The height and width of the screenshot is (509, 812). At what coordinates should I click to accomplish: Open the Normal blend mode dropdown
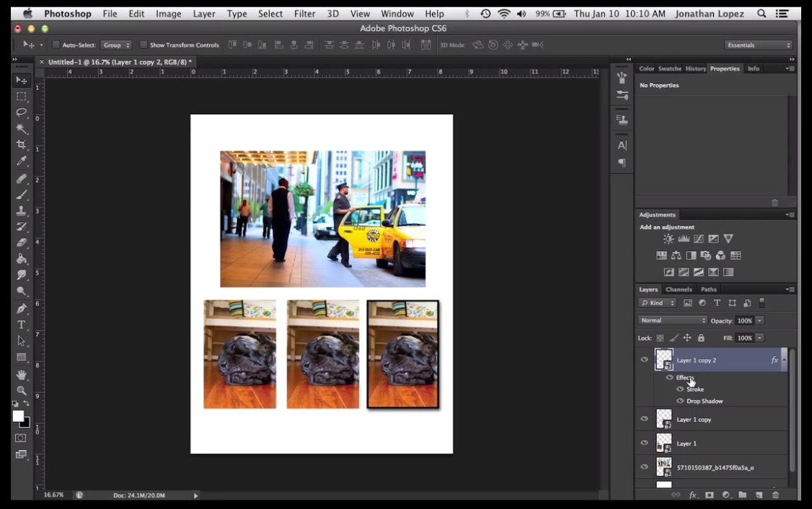click(x=672, y=319)
